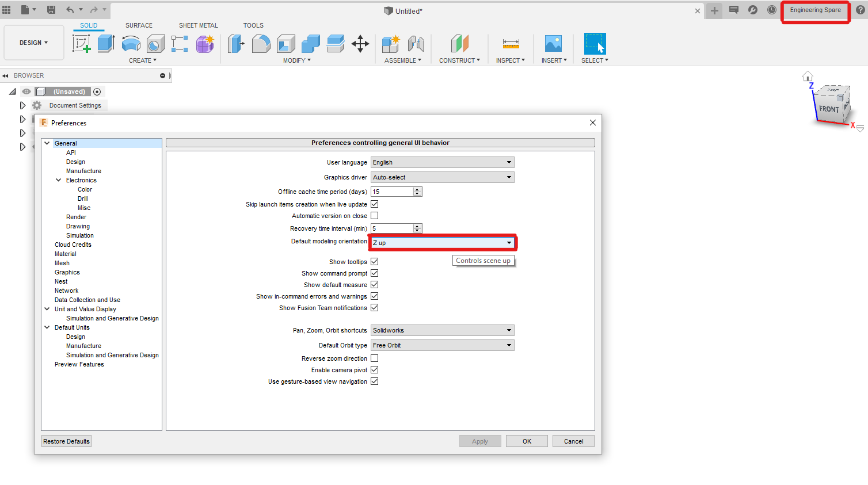
Task: Open the Graphics driver dropdown
Action: click(442, 177)
